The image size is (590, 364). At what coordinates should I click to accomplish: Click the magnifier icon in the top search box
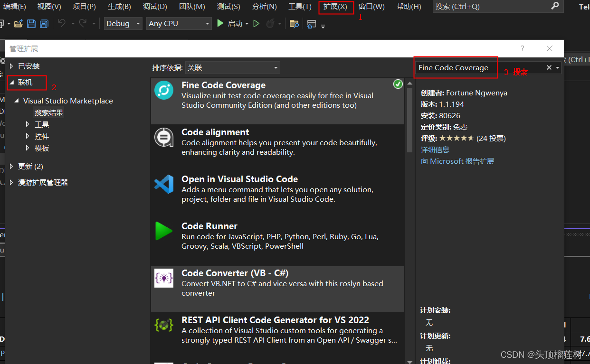pyautogui.click(x=555, y=6)
